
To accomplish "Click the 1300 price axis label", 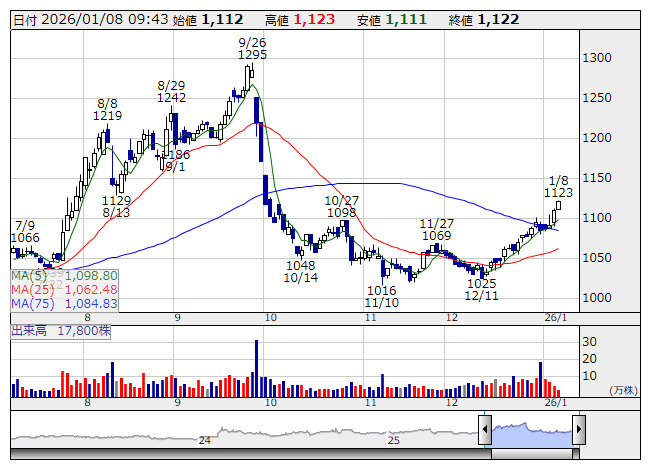I will (597, 58).
